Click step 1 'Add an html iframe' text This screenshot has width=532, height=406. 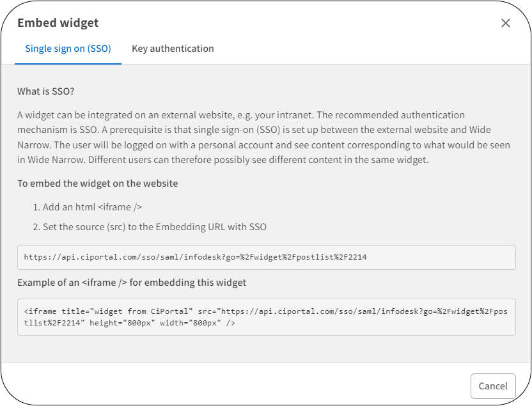88,206
